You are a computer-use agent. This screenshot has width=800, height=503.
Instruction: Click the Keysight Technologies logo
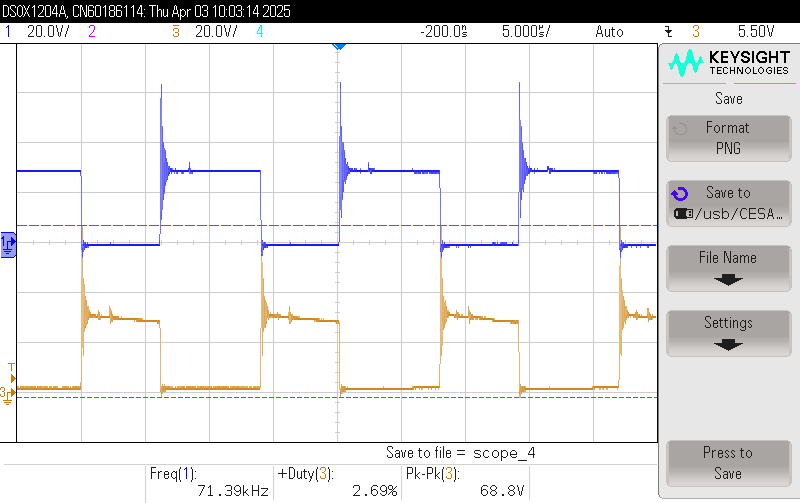click(x=728, y=63)
